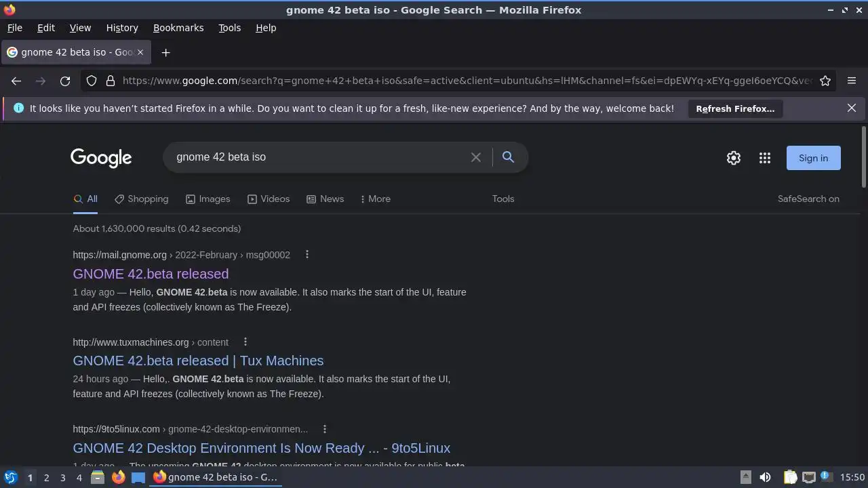Viewport: 868px width, 488px height.
Task: Open options for mail.gnome.org result
Action: click(307, 254)
